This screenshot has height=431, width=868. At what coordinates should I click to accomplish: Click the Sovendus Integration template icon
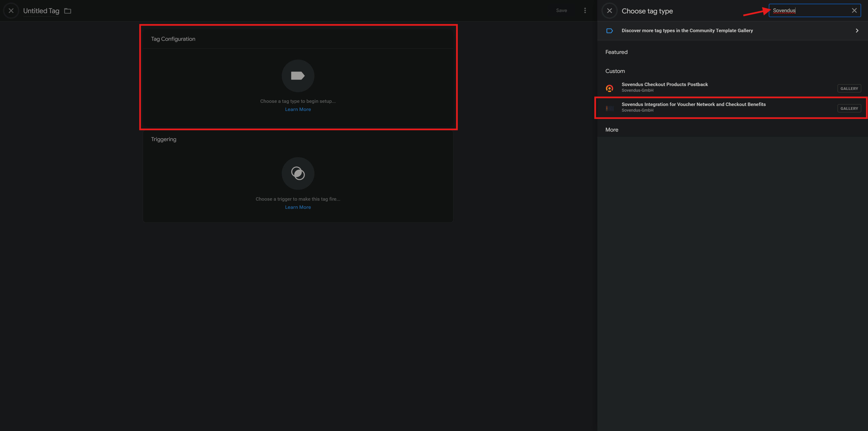coord(609,108)
